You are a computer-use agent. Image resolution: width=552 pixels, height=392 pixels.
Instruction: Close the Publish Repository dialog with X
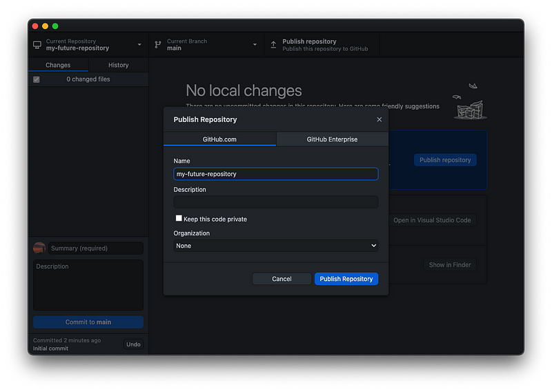(x=379, y=119)
